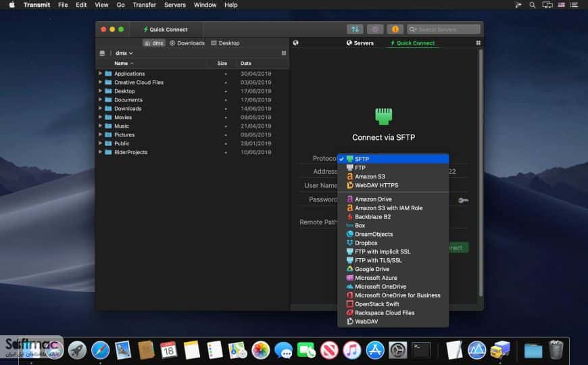Image resolution: width=588 pixels, height=365 pixels.
Task: Expand the Public folder
Action: point(100,143)
